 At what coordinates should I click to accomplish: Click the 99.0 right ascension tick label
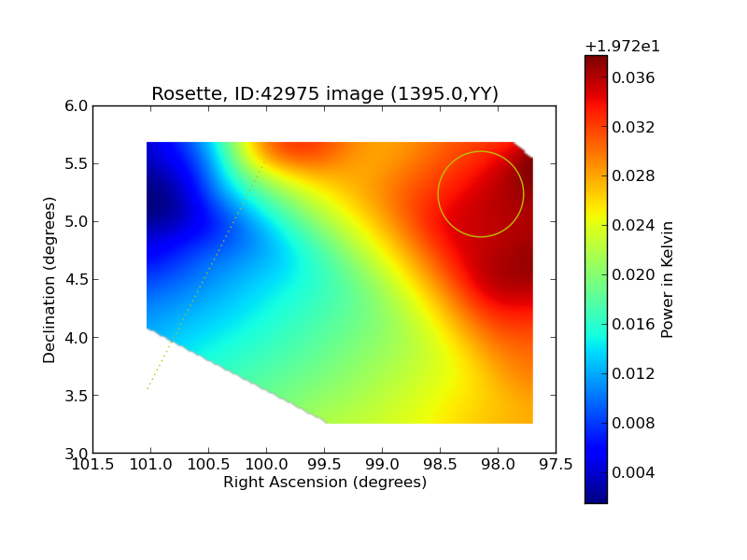(x=383, y=464)
